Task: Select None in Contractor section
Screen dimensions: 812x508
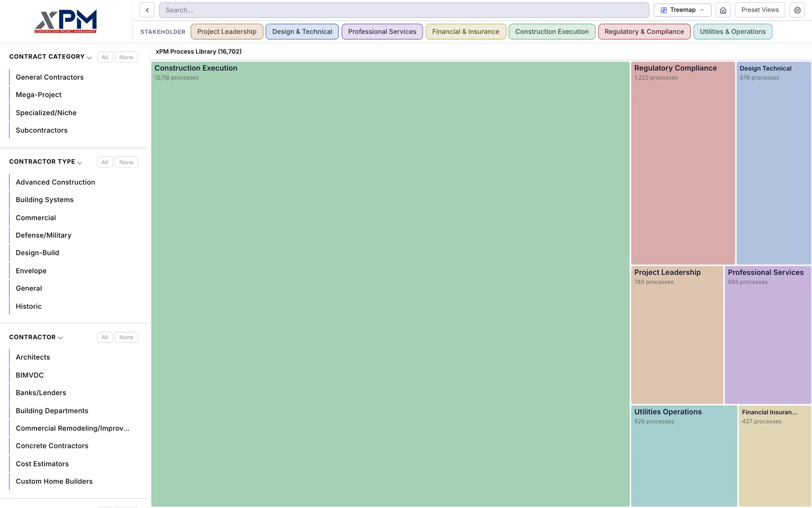Action: (126, 337)
